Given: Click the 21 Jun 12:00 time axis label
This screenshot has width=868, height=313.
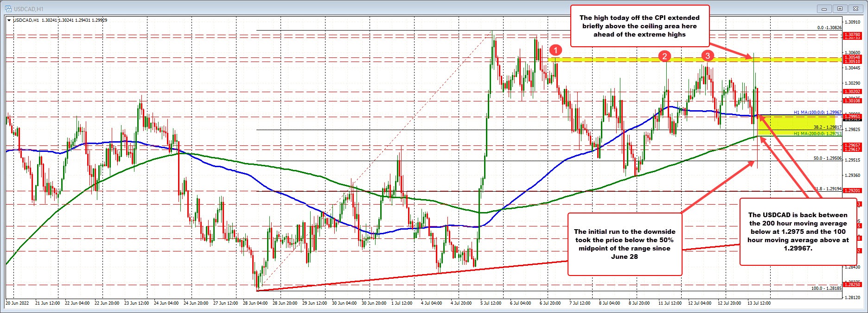Looking at the screenshot, I should (47, 303).
